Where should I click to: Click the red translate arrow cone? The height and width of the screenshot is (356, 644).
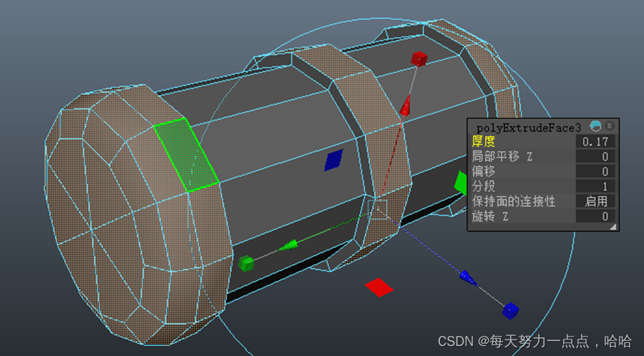[406, 105]
